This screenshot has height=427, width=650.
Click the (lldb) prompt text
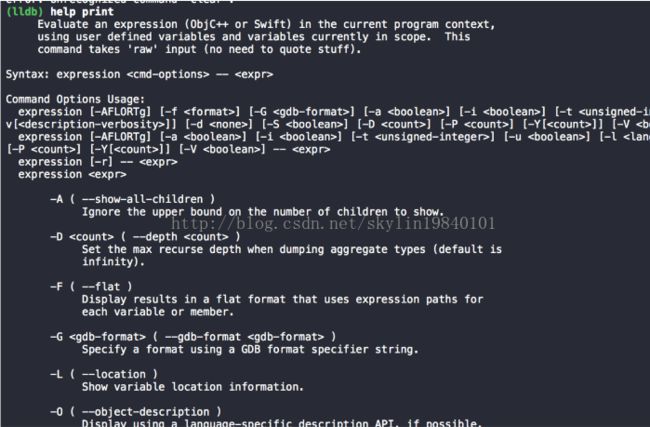24,12
